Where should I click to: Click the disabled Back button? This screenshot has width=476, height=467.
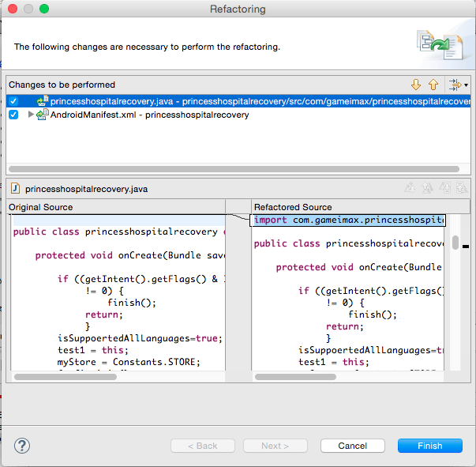coord(203,446)
